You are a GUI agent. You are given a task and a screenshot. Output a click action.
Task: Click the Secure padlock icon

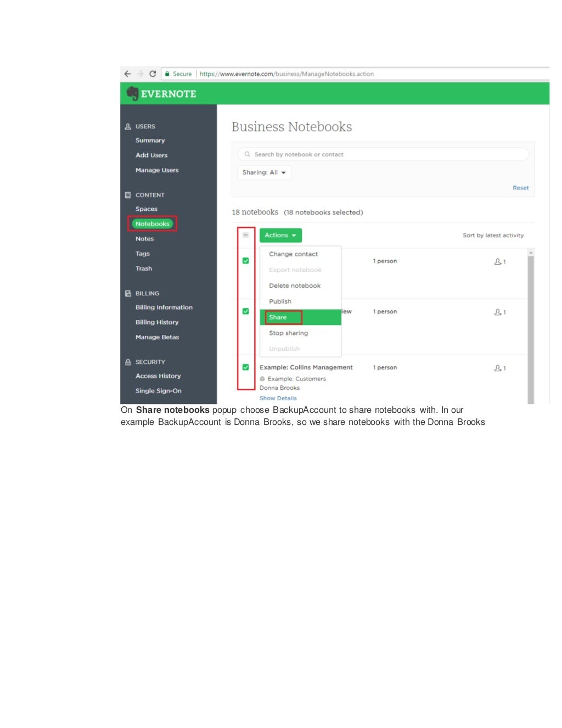pyautogui.click(x=167, y=74)
